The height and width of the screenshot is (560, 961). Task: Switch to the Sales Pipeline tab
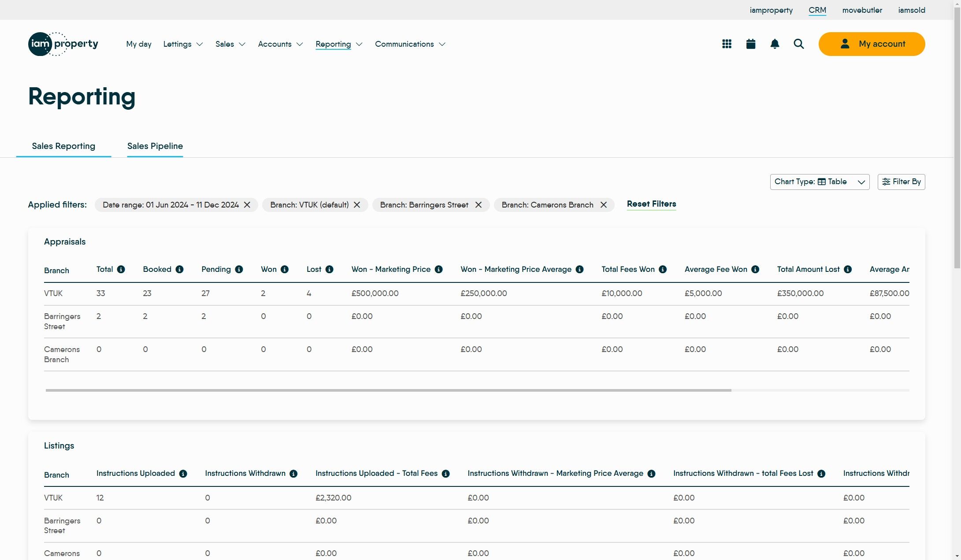click(155, 146)
